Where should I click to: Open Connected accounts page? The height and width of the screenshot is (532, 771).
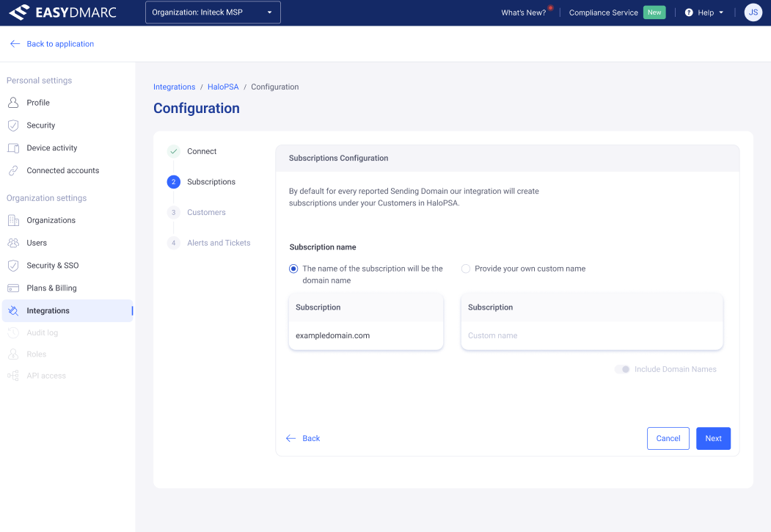63,170
